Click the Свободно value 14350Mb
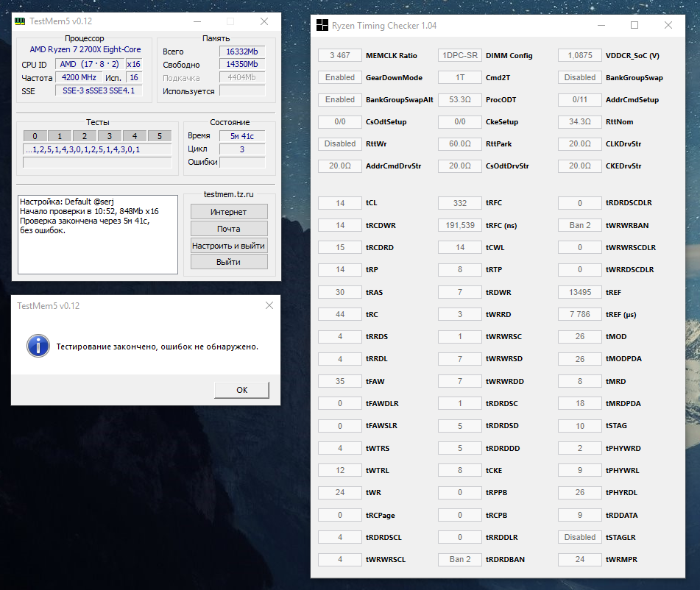This screenshot has width=700, height=590. tap(242, 64)
